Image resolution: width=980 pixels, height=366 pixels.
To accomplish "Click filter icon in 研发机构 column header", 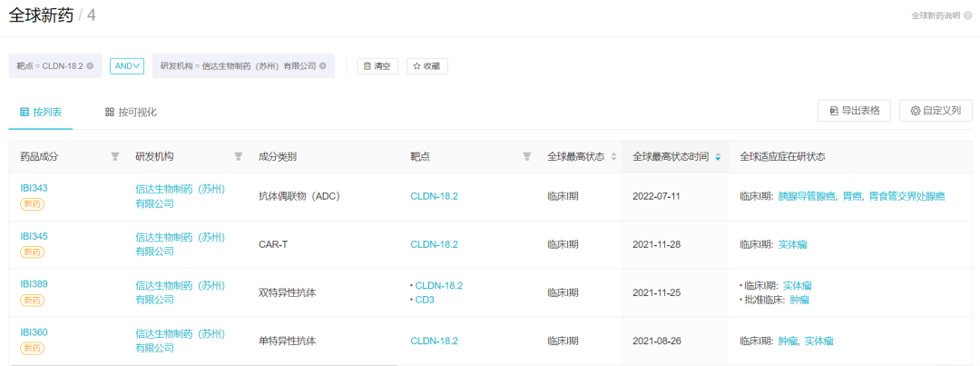I will click(x=239, y=156).
